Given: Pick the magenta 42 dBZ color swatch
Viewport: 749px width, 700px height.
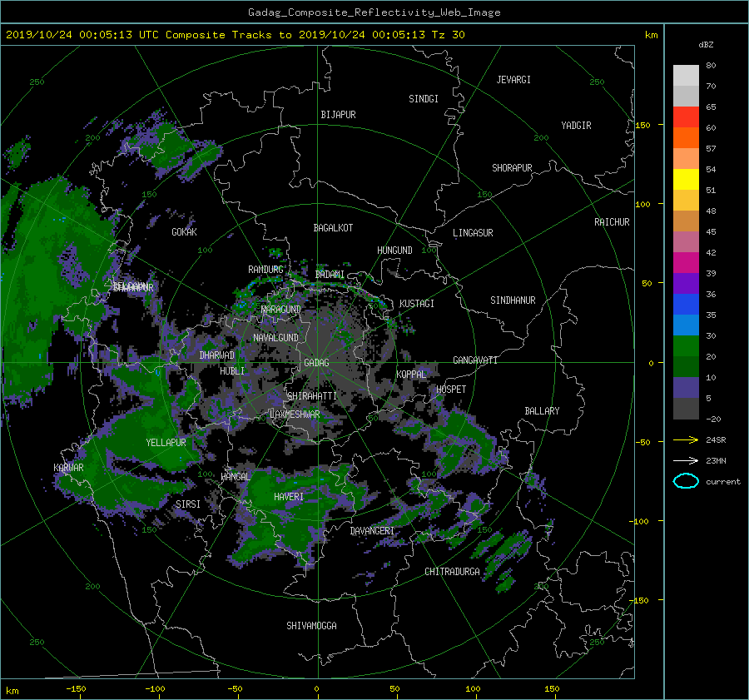Looking at the screenshot, I should [x=686, y=263].
